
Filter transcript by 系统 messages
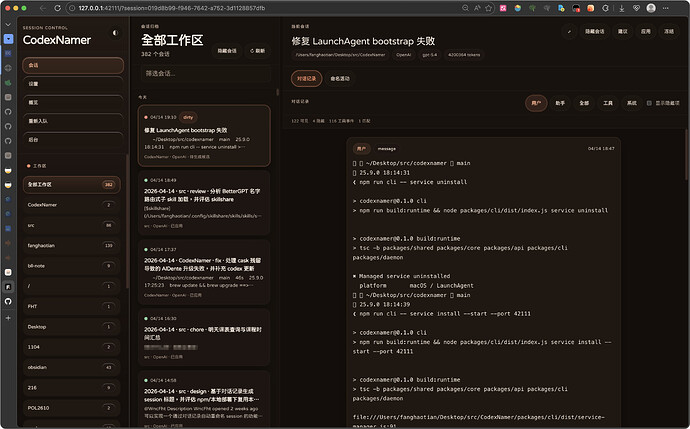click(632, 103)
